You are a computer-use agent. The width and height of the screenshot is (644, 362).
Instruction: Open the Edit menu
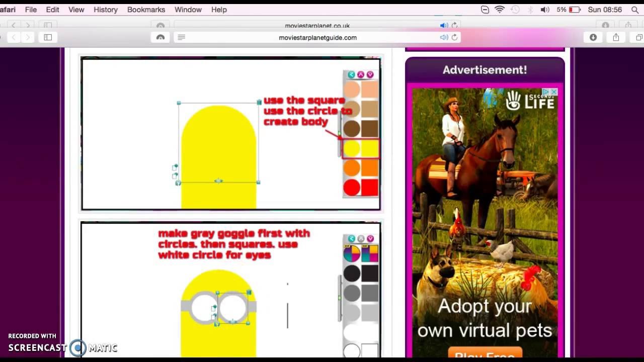point(52,10)
